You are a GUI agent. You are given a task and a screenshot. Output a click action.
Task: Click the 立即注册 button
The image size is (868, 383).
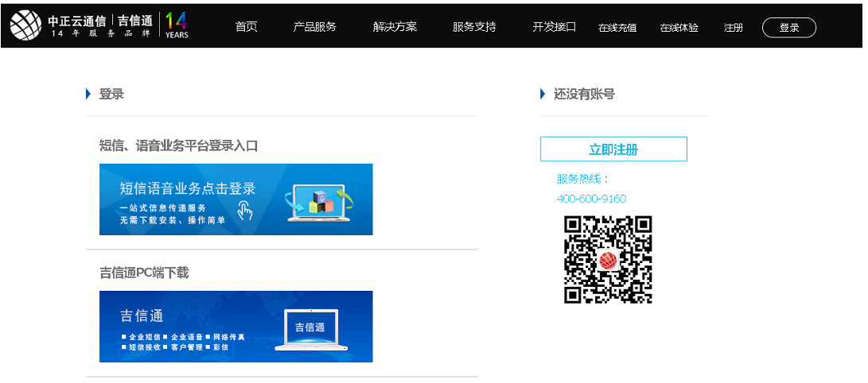613,149
